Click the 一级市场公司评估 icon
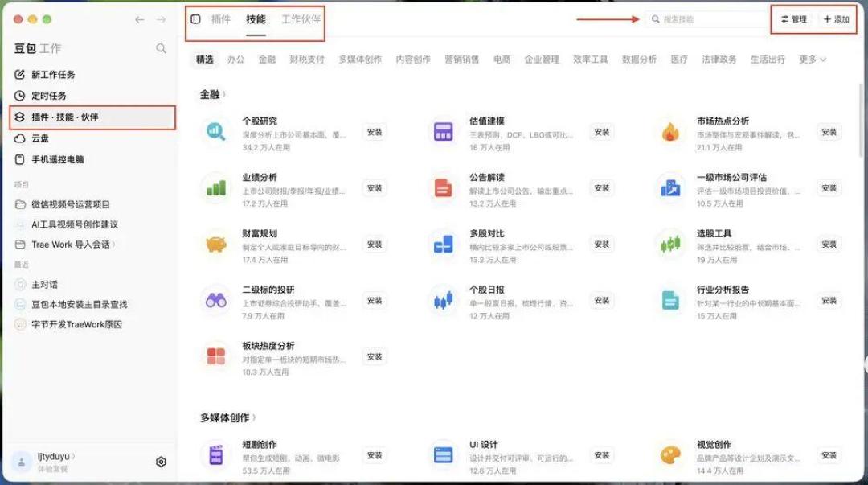Image resolution: width=868 pixels, height=485 pixels. [670, 188]
